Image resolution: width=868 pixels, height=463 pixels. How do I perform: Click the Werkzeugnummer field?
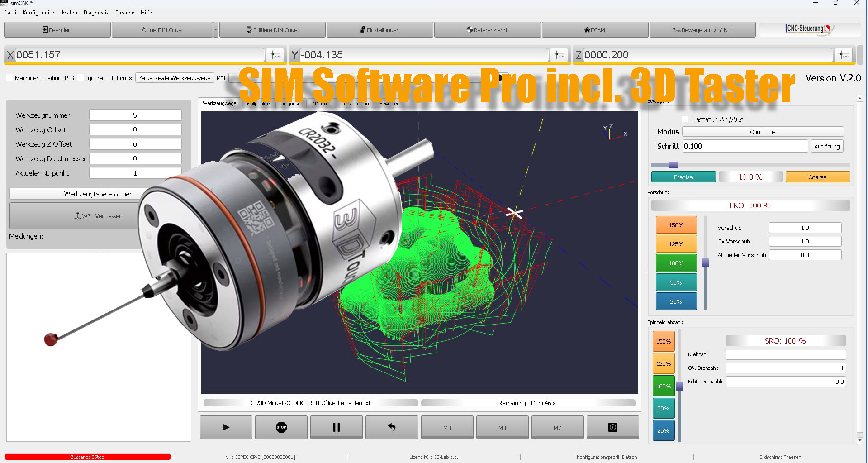click(135, 115)
